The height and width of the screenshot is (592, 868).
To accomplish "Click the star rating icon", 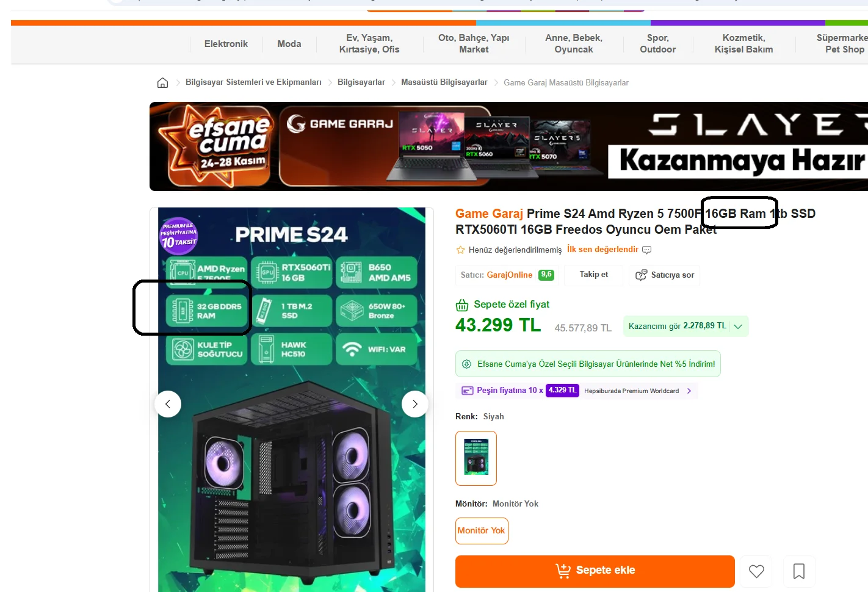I will pyautogui.click(x=461, y=250).
